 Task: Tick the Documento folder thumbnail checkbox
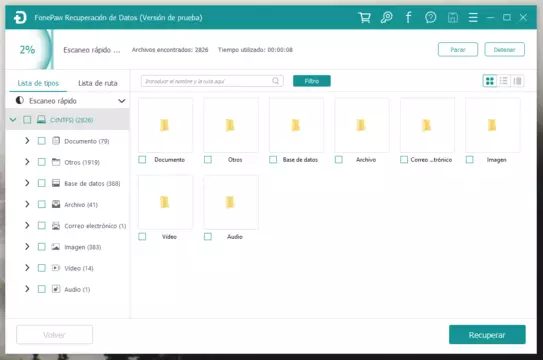click(x=142, y=160)
